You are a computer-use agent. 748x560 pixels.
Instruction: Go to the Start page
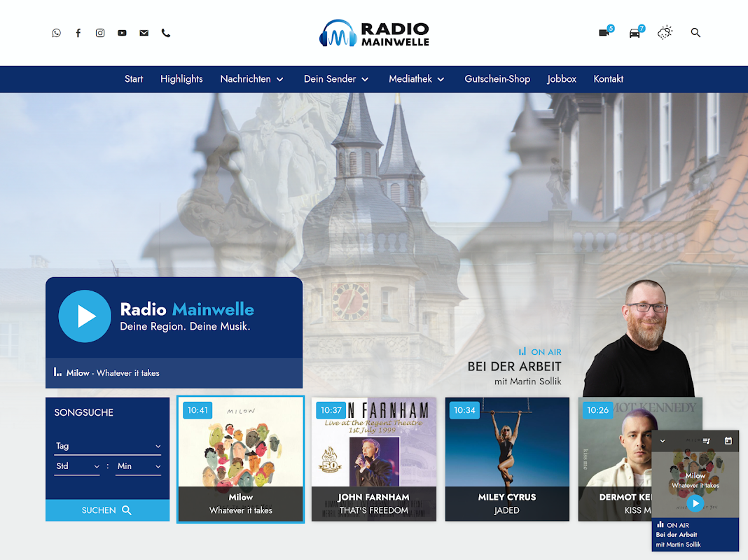click(134, 79)
